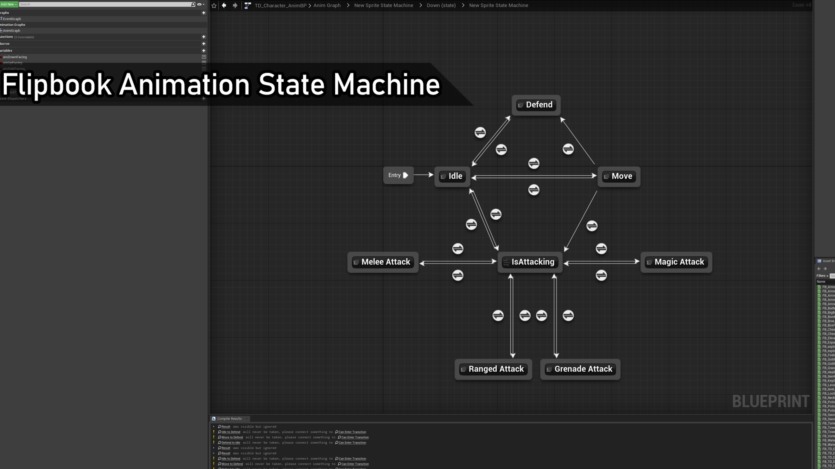
Task: Select the Move state node
Action: [x=619, y=176]
